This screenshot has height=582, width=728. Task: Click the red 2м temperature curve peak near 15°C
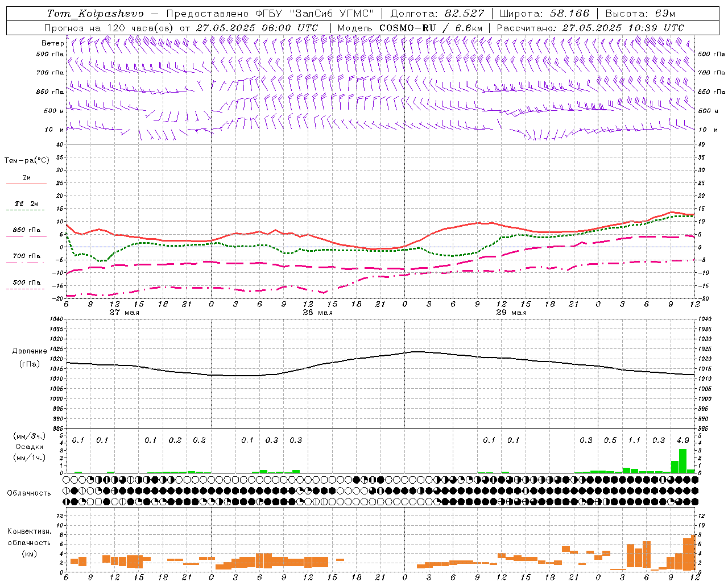(672, 212)
